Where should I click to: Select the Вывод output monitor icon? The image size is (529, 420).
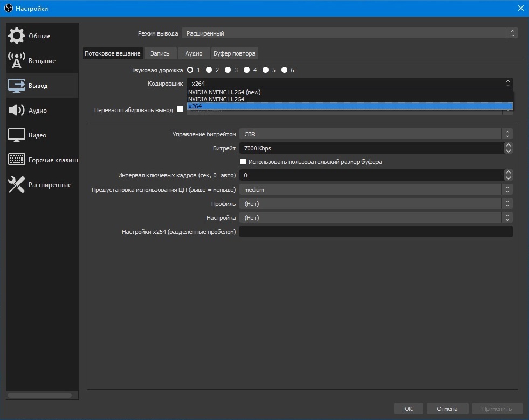pyautogui.click(x=17, y=86)
